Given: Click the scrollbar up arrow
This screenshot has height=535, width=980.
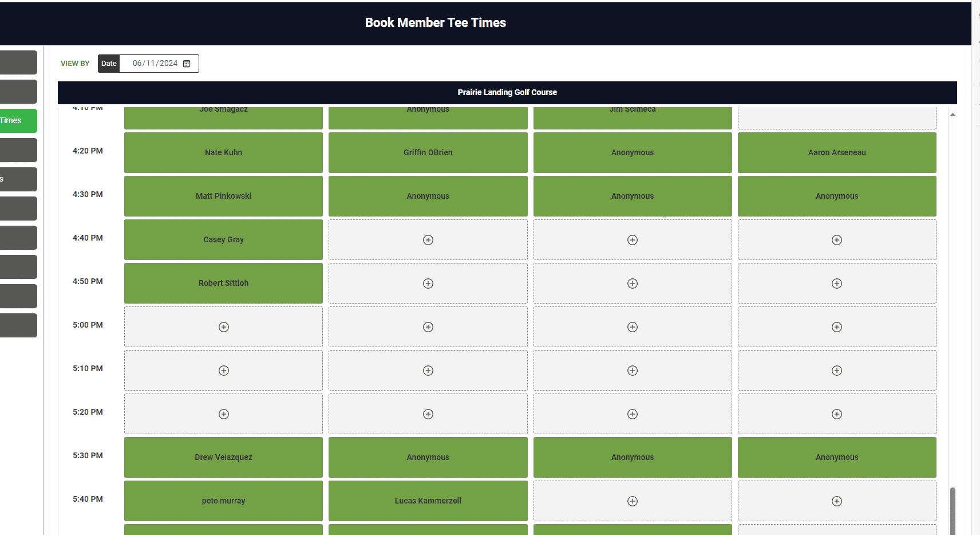Looking at the screenshot, I should tap(952, 114).
